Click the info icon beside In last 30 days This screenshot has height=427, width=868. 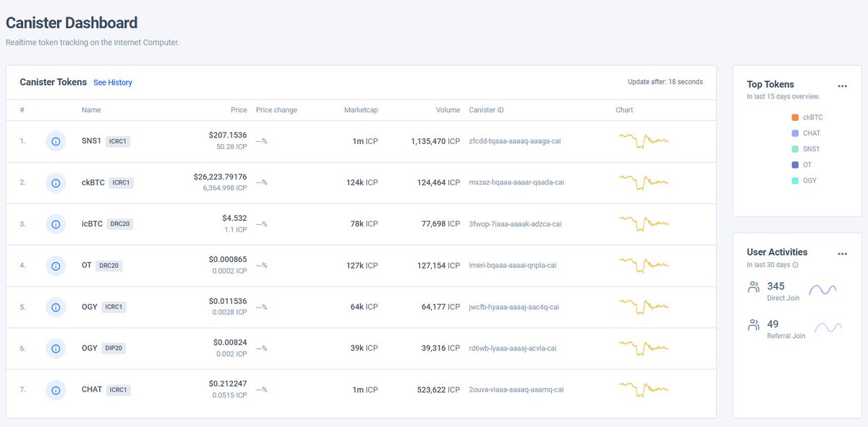pyautogui.click(x=796, y=265)
